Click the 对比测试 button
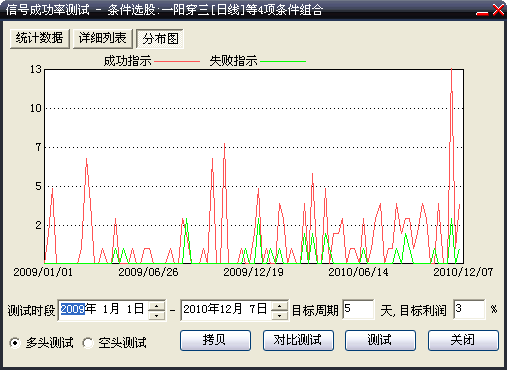The image size is (507, 370). coord(298,340)
